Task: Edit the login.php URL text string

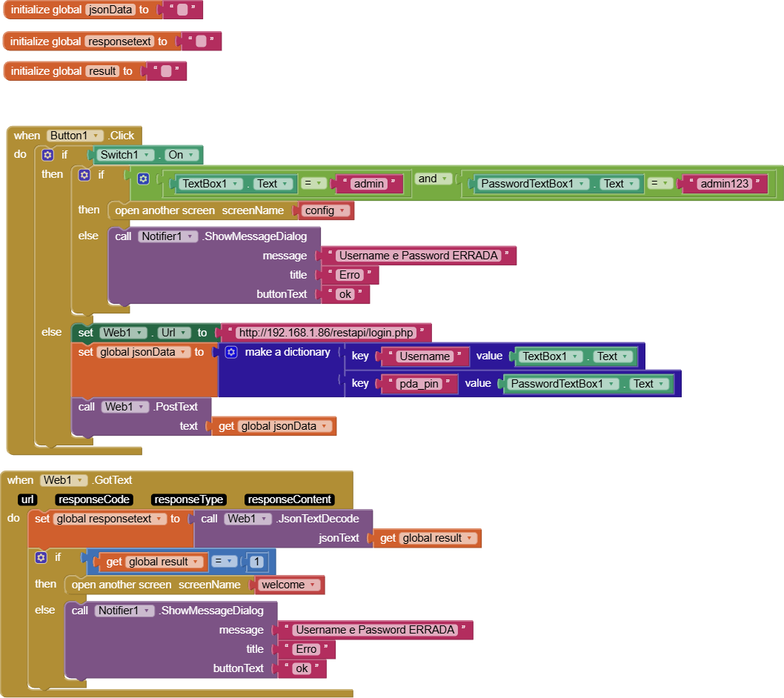Action: tap(326, 333)
